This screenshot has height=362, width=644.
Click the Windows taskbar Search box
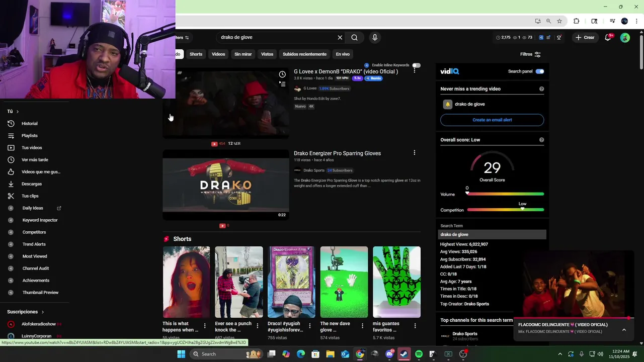(226, 354)
